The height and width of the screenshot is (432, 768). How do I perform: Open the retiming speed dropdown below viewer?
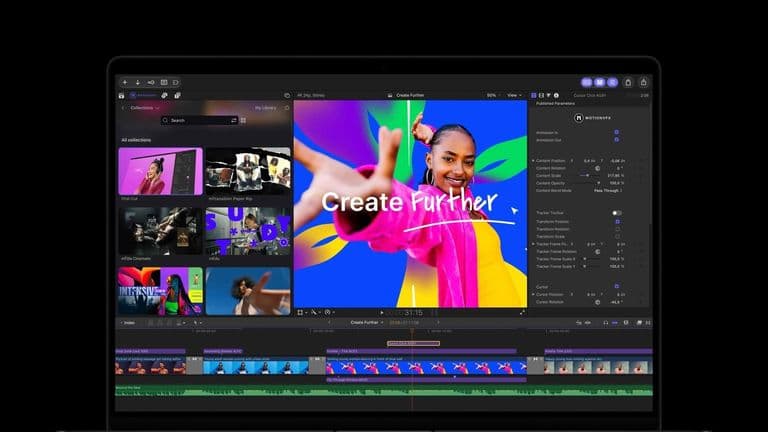tap(329, 312)
